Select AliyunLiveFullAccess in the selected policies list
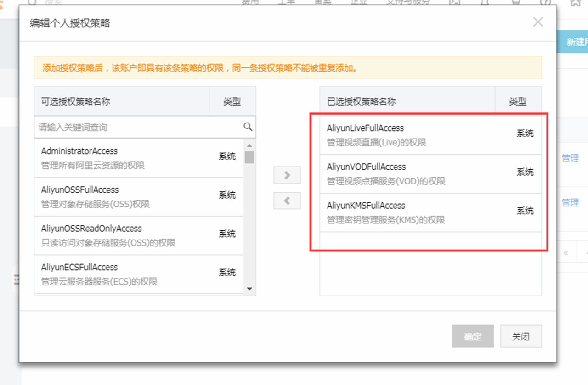588x385 pixels. tap(430, 135)
